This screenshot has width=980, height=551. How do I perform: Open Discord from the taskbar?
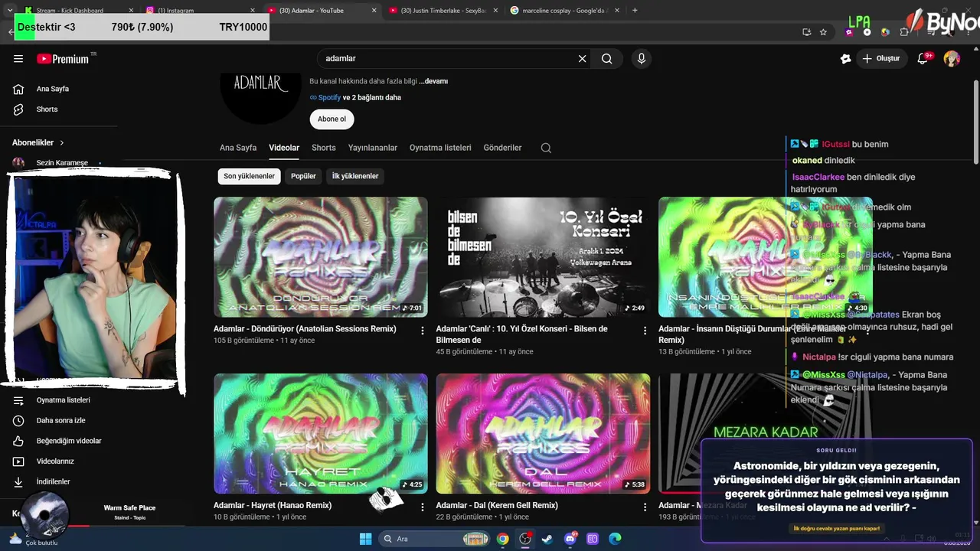570,539
